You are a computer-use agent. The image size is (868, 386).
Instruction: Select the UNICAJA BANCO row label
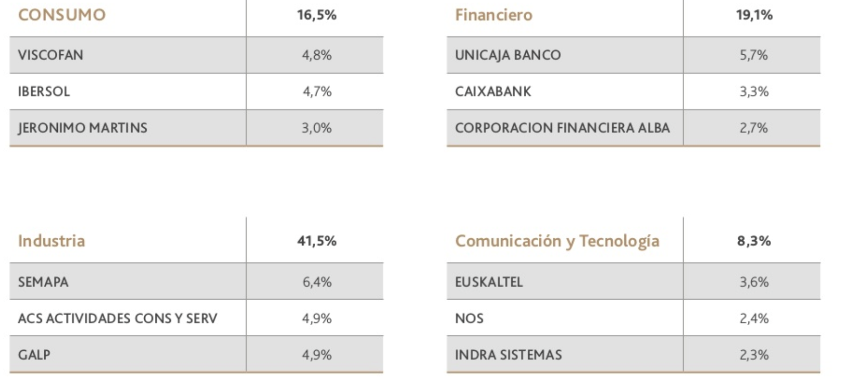coord(508,55)
